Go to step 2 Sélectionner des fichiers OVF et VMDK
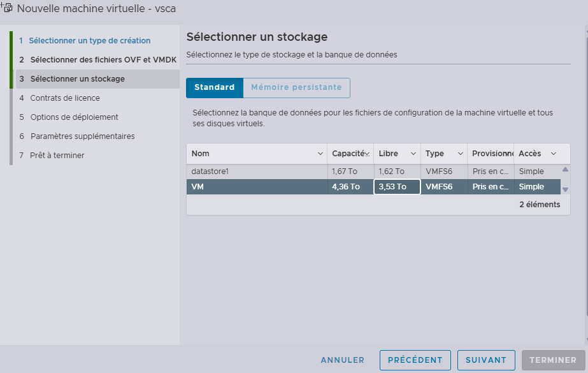588x373 pixels. (103, 60)
